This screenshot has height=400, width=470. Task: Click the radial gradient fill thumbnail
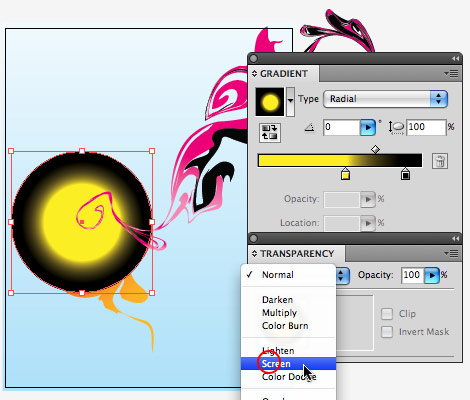[270, 102]
